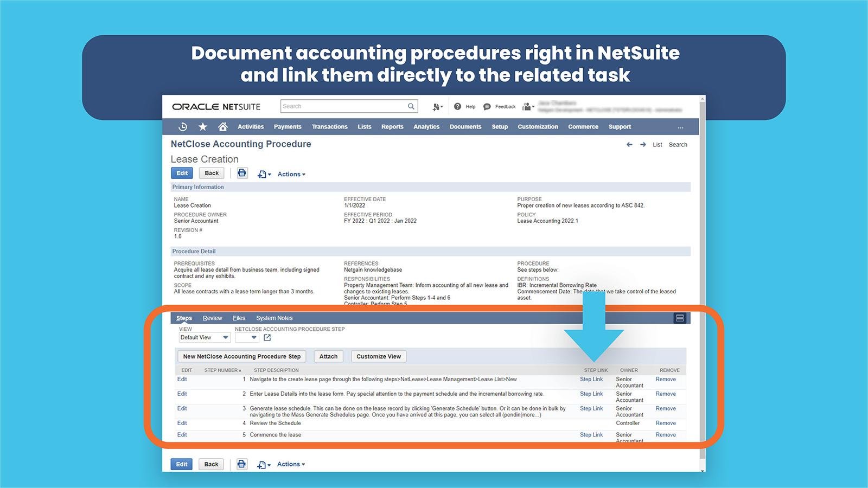Remove Commence the lease step
Viewport: 868px width, 488px height.
(666, 435)
